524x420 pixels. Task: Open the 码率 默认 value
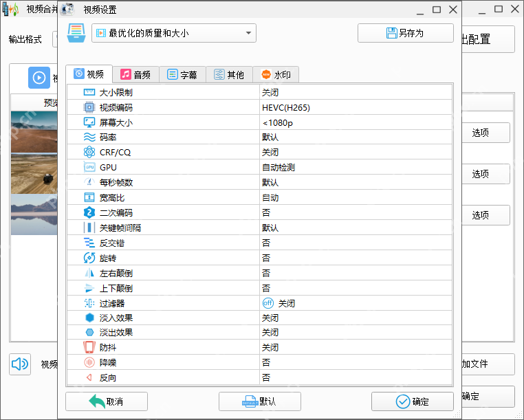(356, 137)
